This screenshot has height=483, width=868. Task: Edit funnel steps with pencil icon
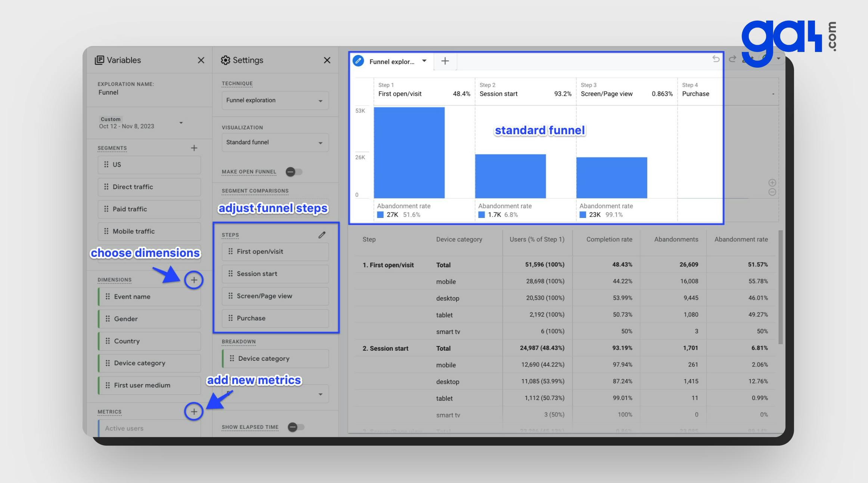[x=322, y=235]
